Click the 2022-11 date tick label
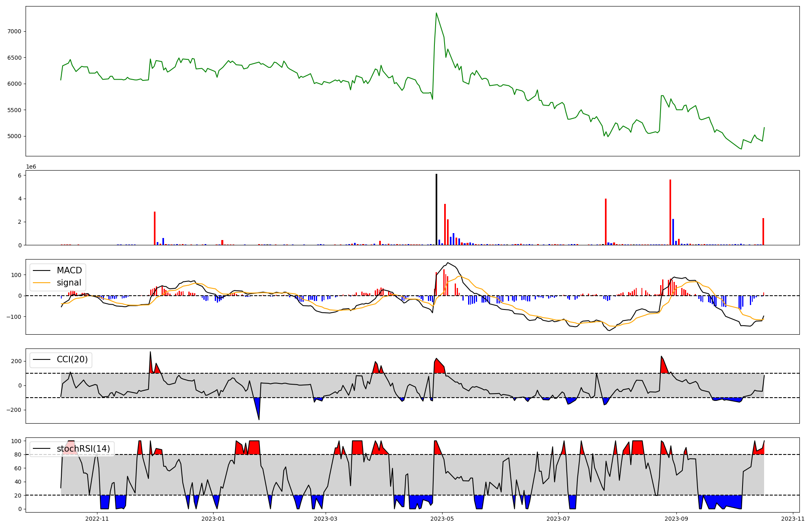The width and height of the screenshot is (812, 528). [98, 519]
